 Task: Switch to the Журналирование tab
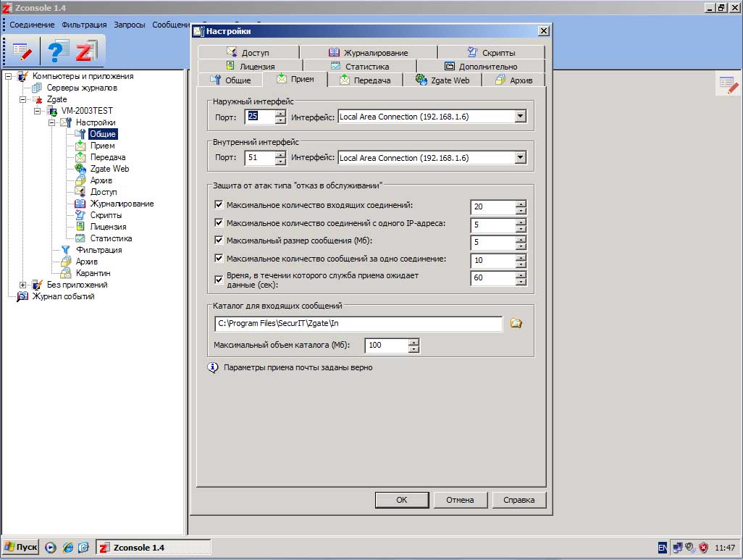point(368,53)
